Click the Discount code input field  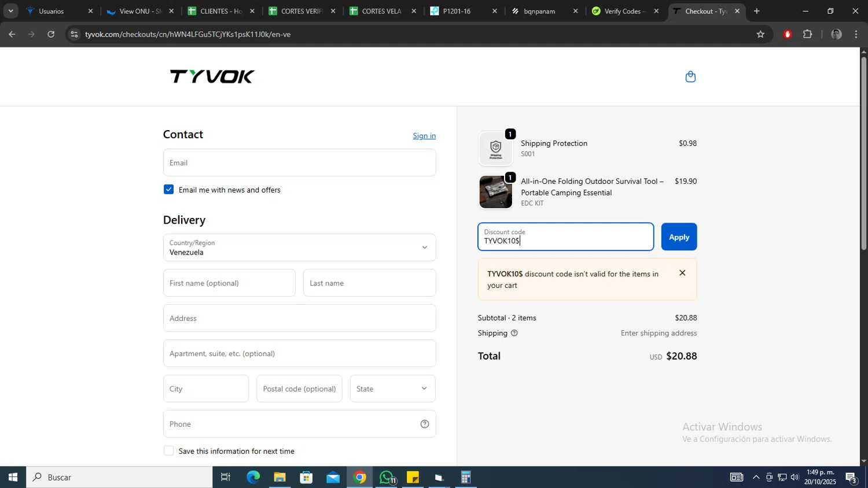point(565,237)
